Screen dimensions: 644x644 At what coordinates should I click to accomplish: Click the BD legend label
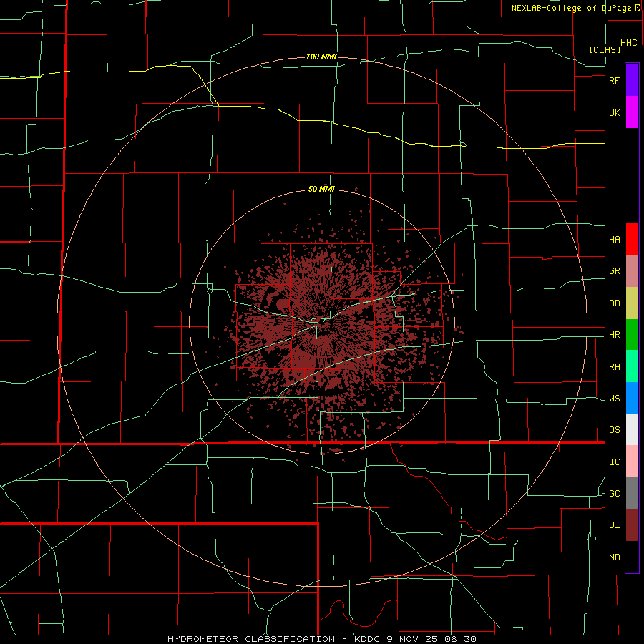614,303
